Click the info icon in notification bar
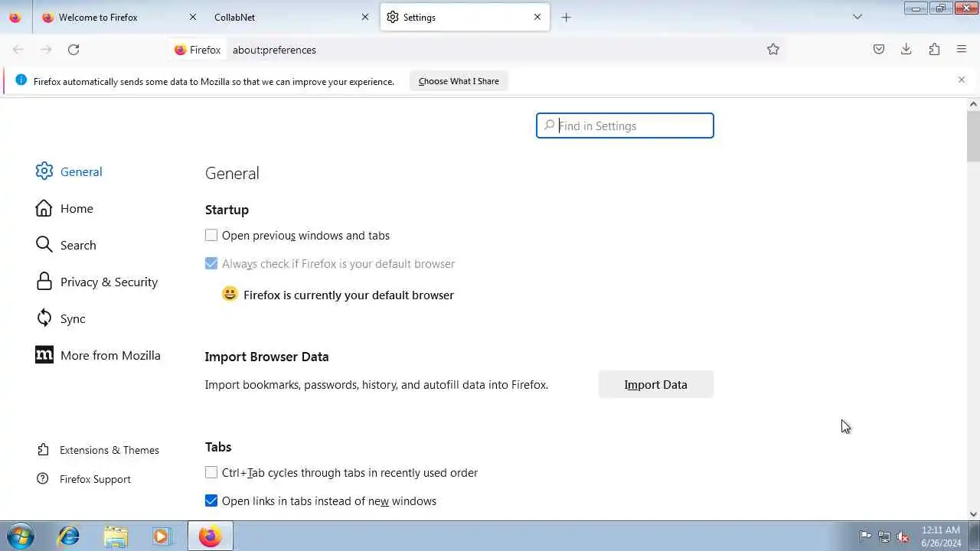Screen dimensions: 980x551 tap(21, 80)
